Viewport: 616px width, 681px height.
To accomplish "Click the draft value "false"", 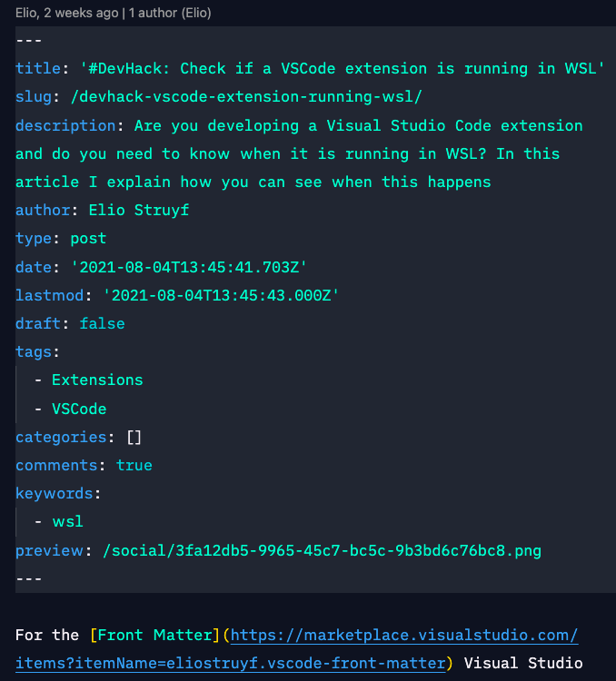I will tap(102, 323).
